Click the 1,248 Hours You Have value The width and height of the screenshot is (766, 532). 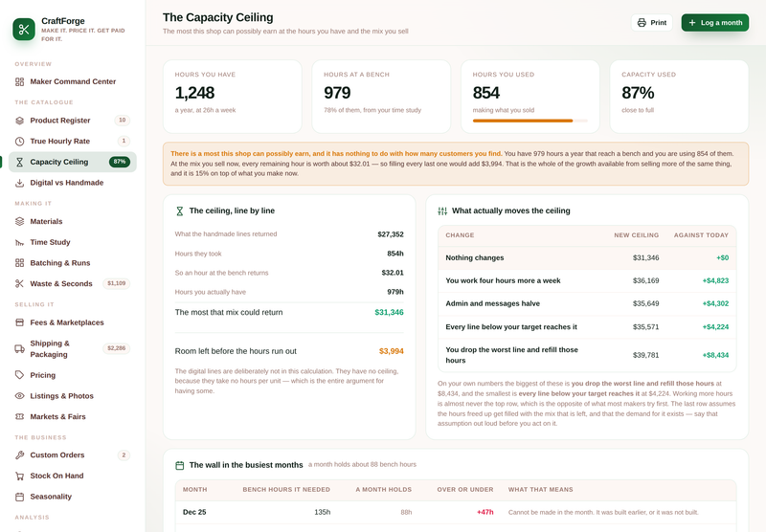click(x=194, y=93)
